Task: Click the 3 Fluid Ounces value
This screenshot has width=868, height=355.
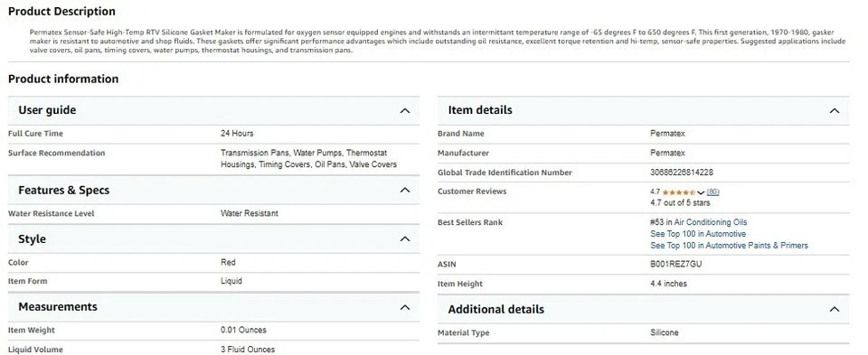Action: click(x=248, y=350)
